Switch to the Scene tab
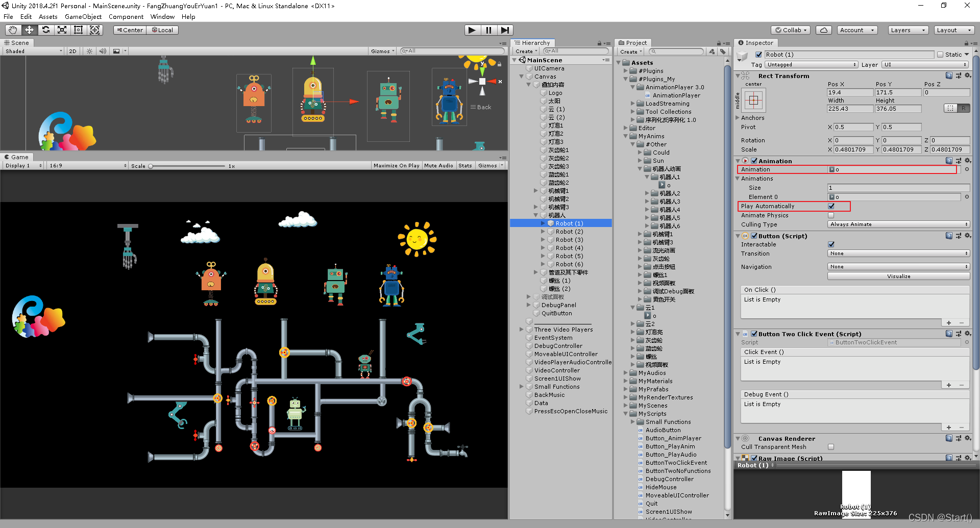980x528 pixels. 17,43
